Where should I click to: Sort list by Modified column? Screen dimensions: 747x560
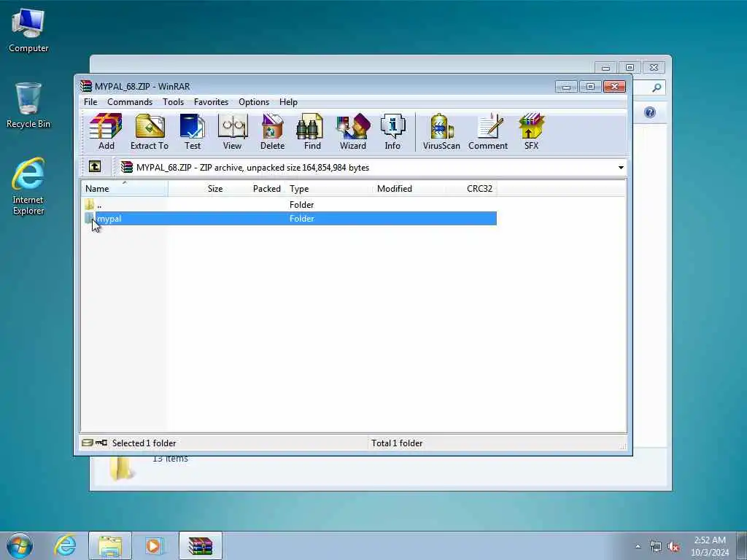click(410, 189)
